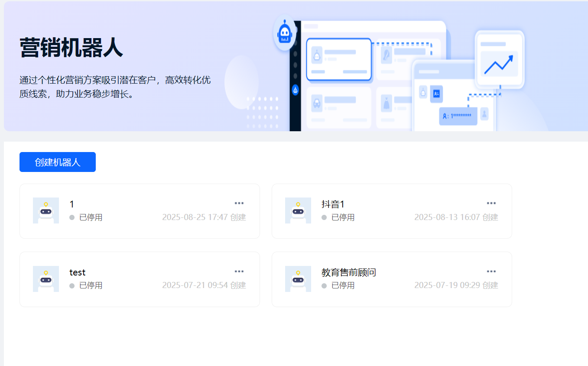The height and width of the screenshot is (366, 588).
Task: Click the robot avatar of test
Action: point(46,279)
